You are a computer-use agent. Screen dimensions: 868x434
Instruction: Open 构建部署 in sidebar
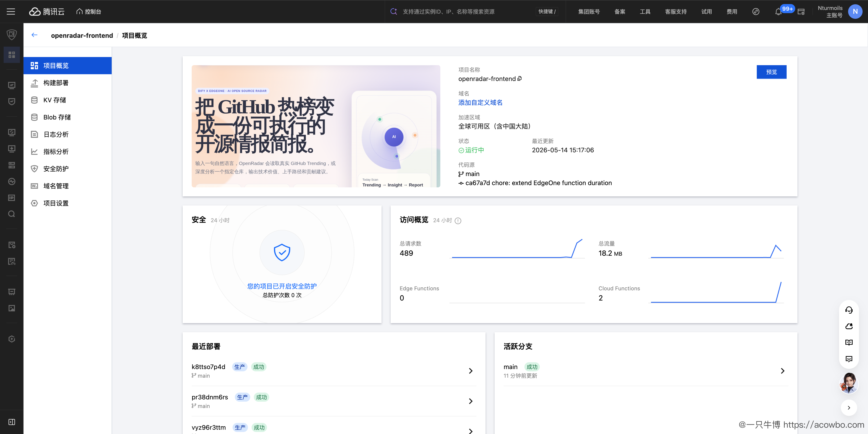tap(67, 83)
